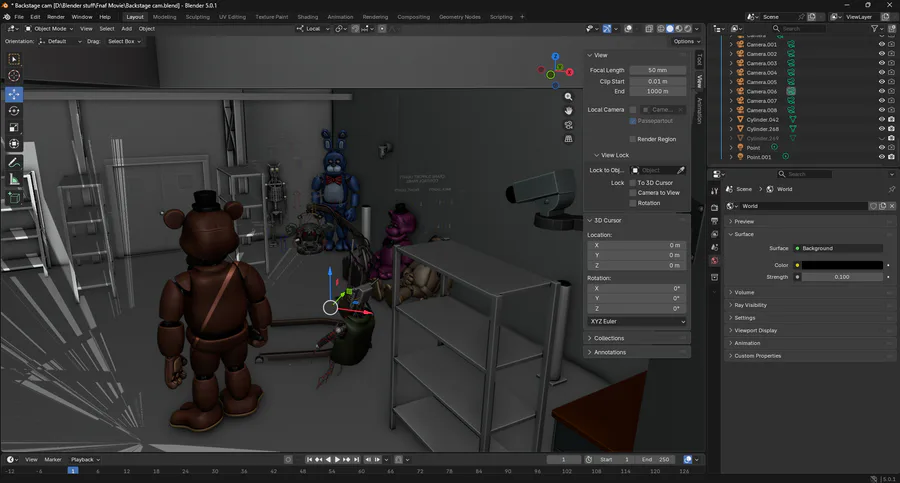The height and width of the screenshot is (483, 900).
Task: Expand Camera.005 in the outliner tree
Action: click(x=731, y=82)
